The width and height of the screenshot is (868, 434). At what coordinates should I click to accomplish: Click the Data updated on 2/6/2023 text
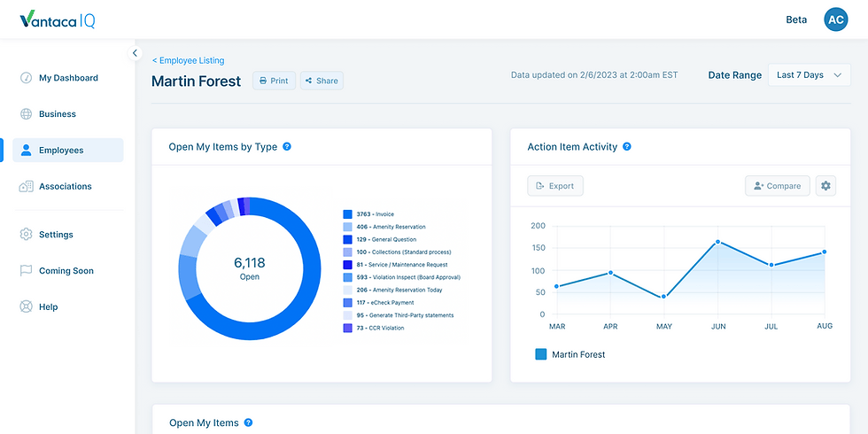point(594,75)
